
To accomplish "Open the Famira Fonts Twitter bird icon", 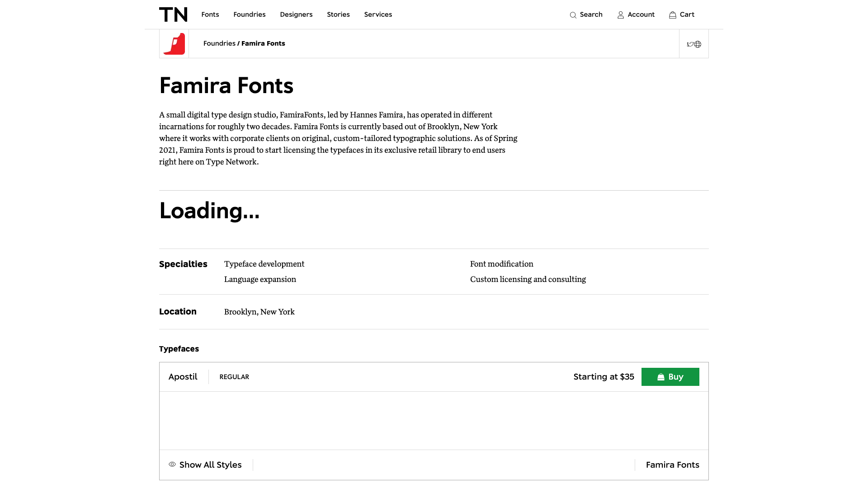I will pyautogui.click(x=690, y=44).
